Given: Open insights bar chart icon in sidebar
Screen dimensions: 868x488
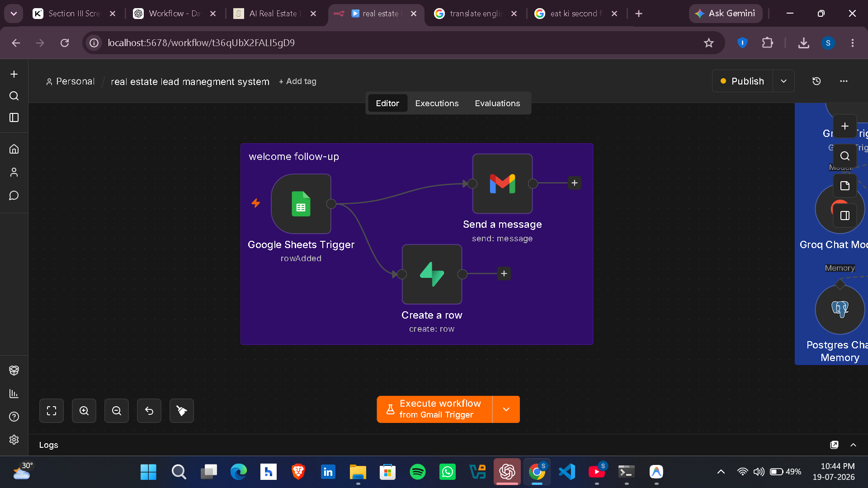Looking at the screenshot, I should point(14,394).
